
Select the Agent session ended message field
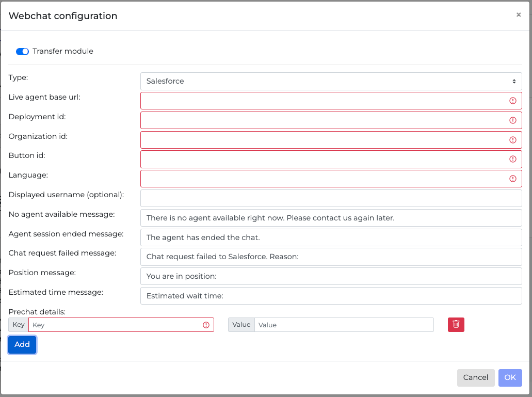[x=331, y=237]
